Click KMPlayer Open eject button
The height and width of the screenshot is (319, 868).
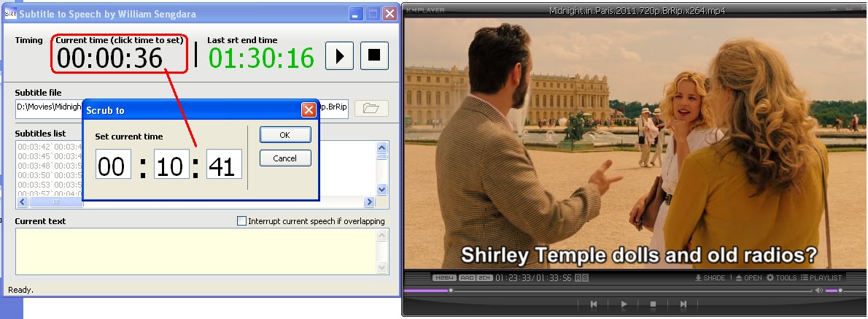pyautogui.click(x=748, y=277)
